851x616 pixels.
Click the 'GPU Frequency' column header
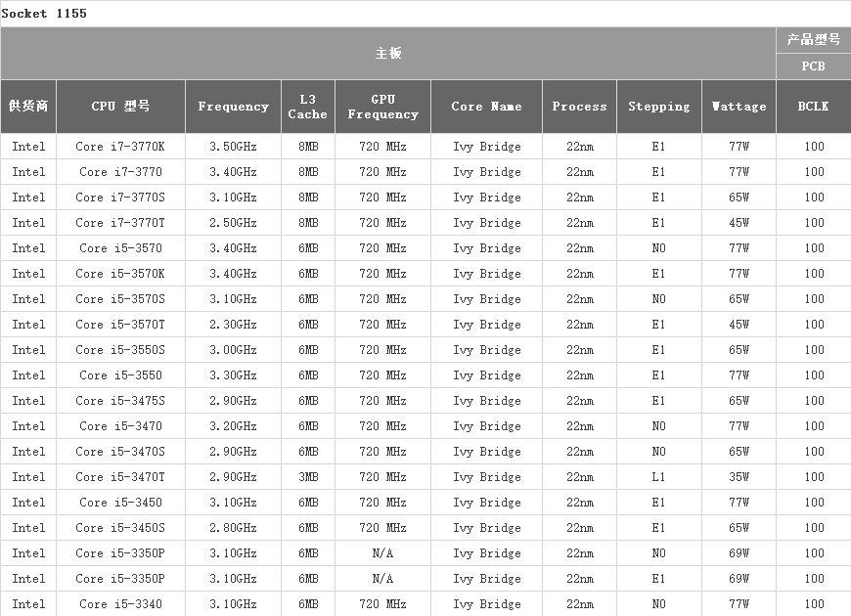pyautogui.click(x=382, y=107)
